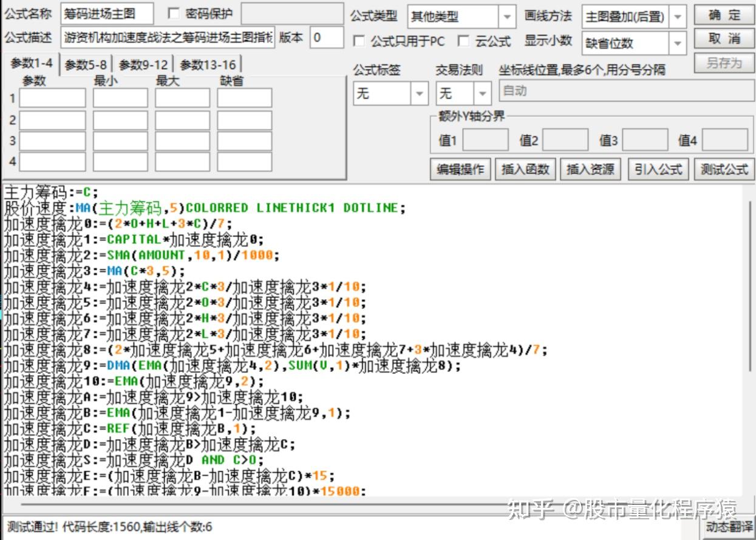This screenshot has width=756, height=540.
Task: Click parameter 4 name field
Action: click(x=52, y=162)
